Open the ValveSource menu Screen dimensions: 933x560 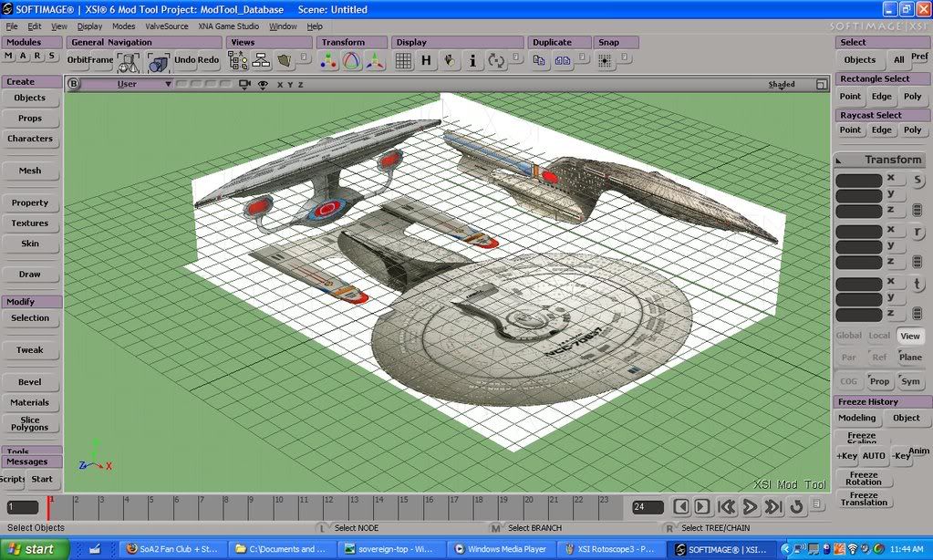(167, 26)
